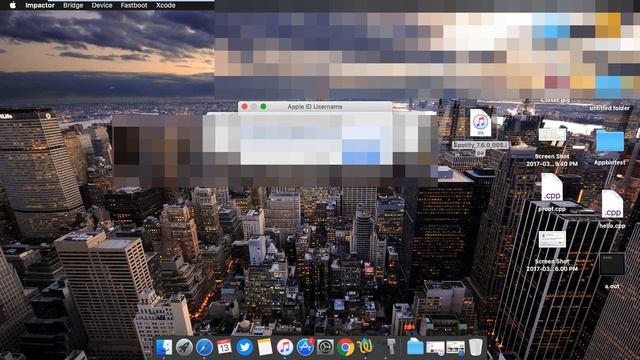Open the Device menu
Image resolution: width=640 pixels, height=360 pixels.
pyautogui.click(x=102, y=5)
